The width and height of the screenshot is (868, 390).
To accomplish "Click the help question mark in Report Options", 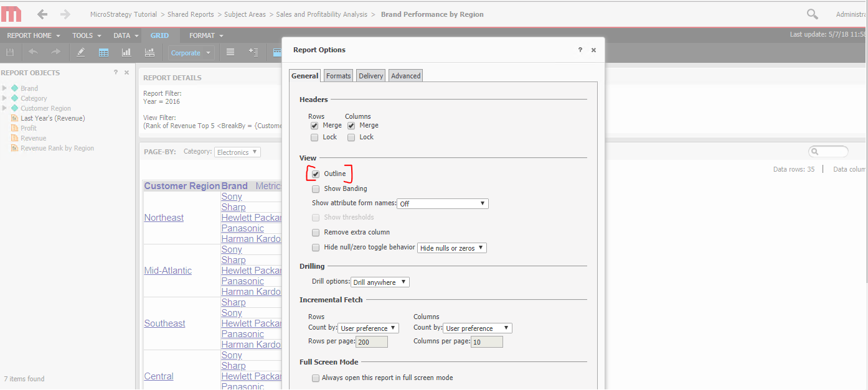I will coord(579,50).
